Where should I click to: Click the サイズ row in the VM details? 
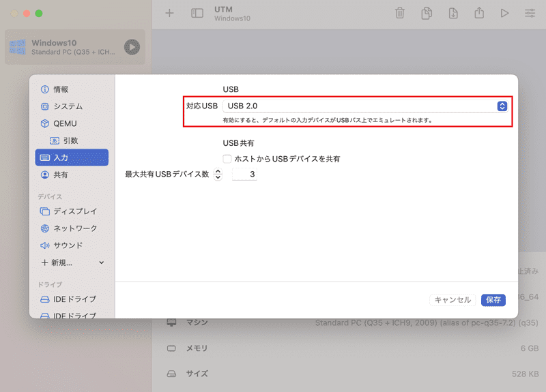[352, 374]
